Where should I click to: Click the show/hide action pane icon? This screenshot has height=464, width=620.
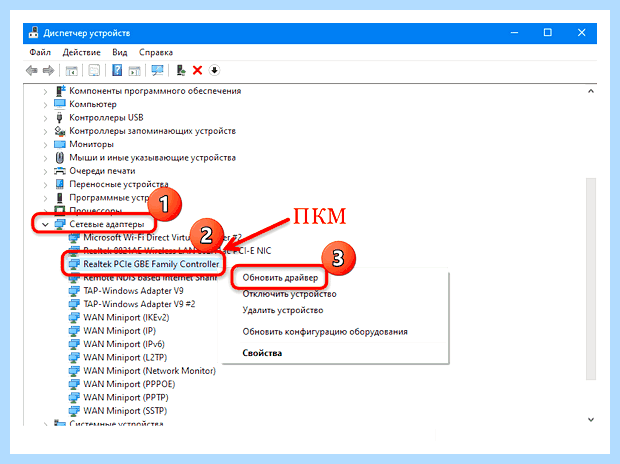point(134,70)
